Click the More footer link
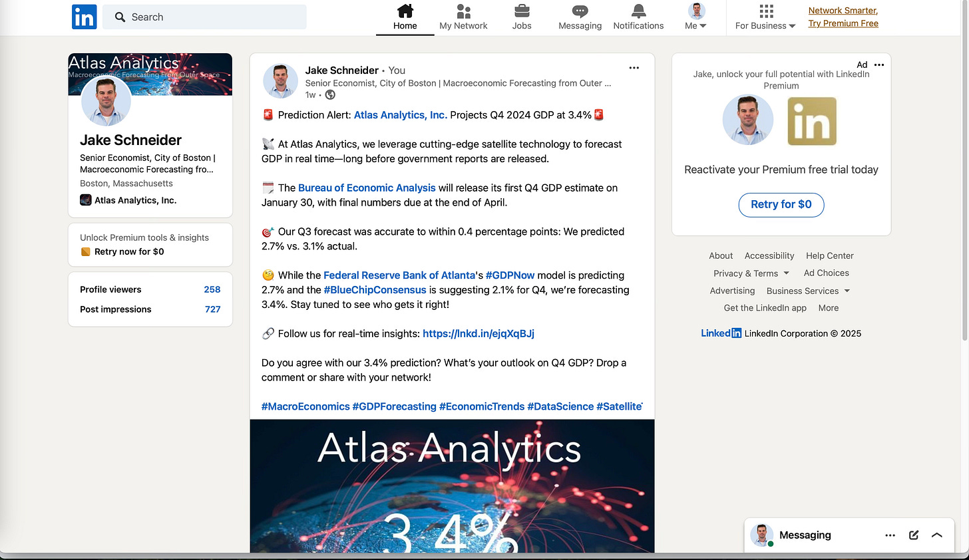The image size is (969, 560). [x=829, y=309]
